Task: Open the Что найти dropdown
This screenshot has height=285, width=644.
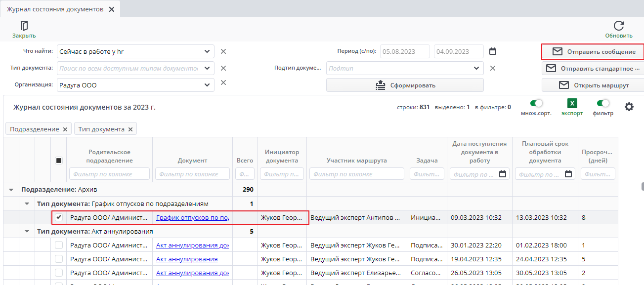Action: (207, 51)
